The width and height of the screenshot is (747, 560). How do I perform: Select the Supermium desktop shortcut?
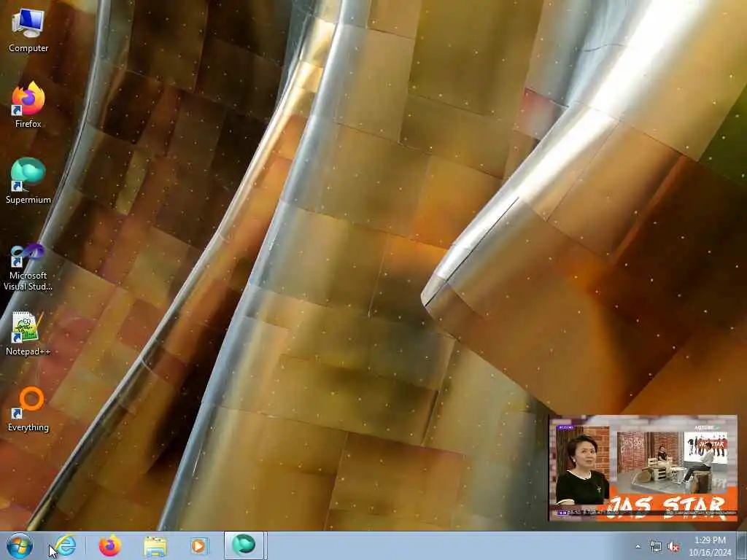[x=28, y=181]
